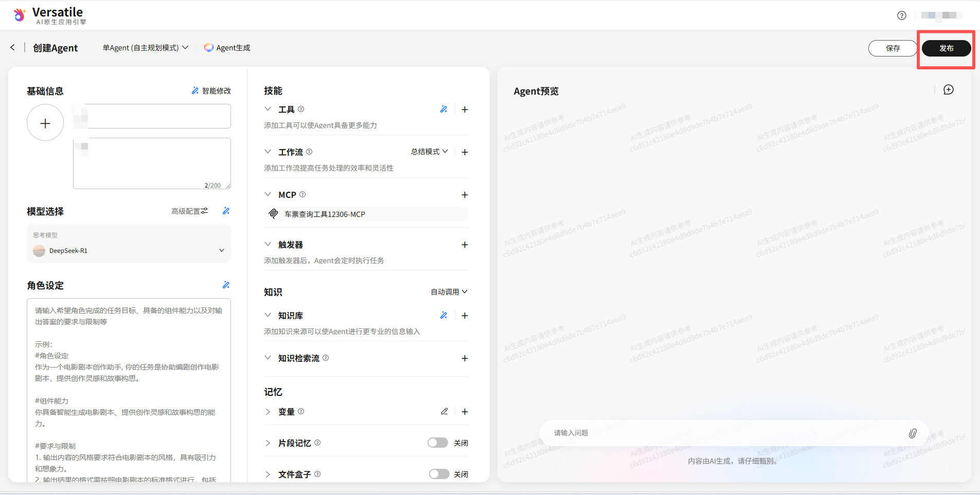Click magic wand icon beside 角色设定

pyautogui.click(x=226, y=285)
